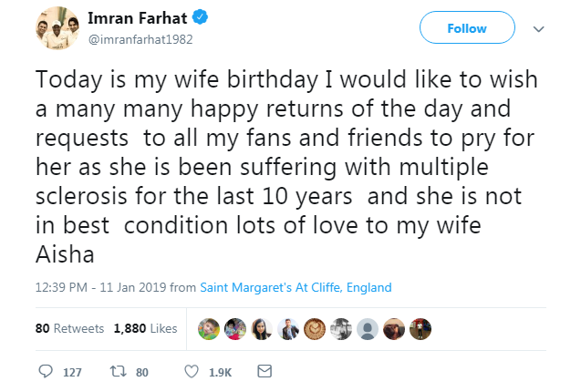View the 80 Retweets list

pos(69,328)
